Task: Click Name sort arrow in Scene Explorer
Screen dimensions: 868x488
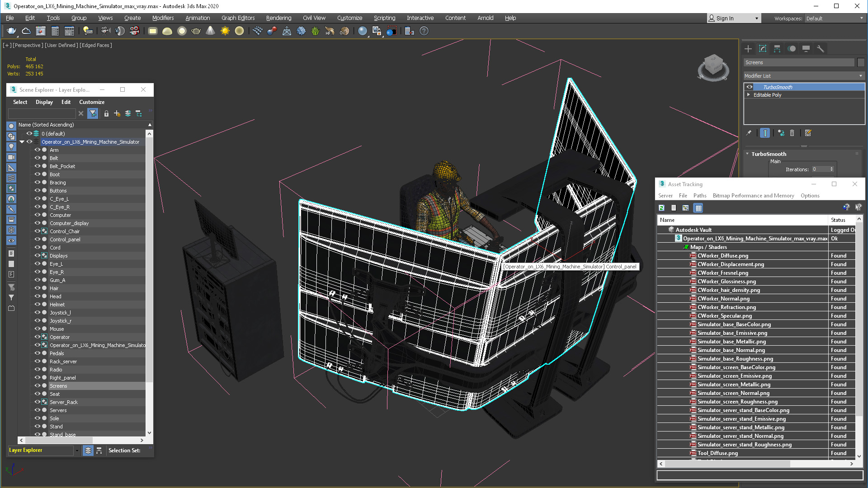Action: 150,125
